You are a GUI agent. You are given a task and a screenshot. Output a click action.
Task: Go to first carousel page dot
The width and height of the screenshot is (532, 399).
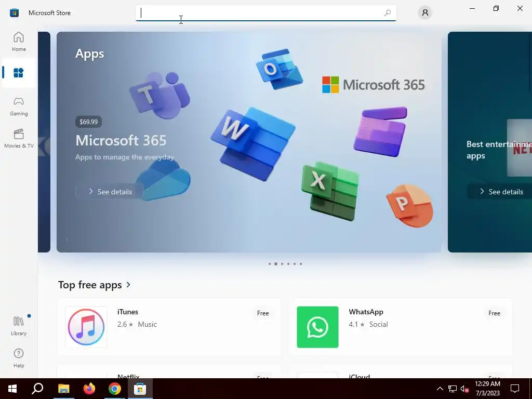coord(270,263)
